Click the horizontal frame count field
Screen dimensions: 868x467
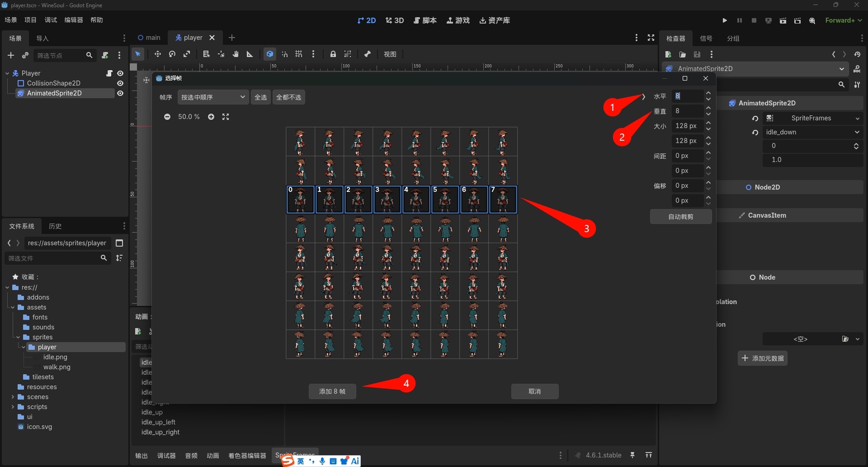point(688,96)
